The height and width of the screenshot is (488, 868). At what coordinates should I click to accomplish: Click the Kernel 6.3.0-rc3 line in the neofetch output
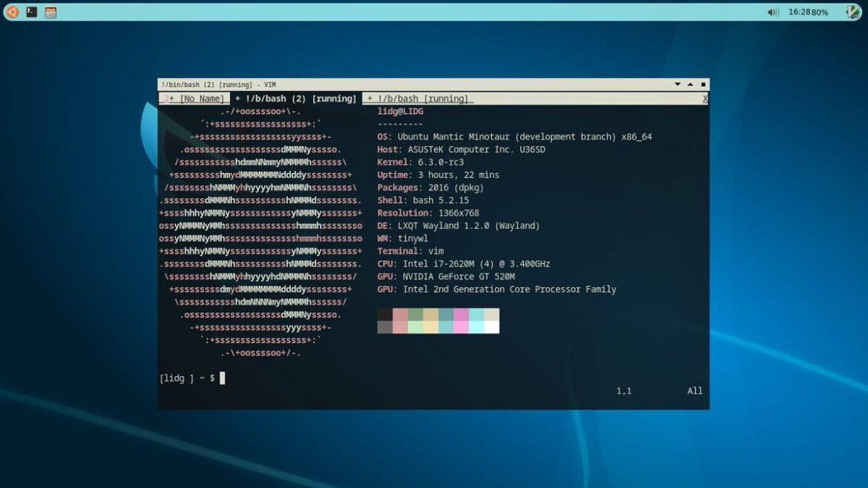tap(421, 162)
